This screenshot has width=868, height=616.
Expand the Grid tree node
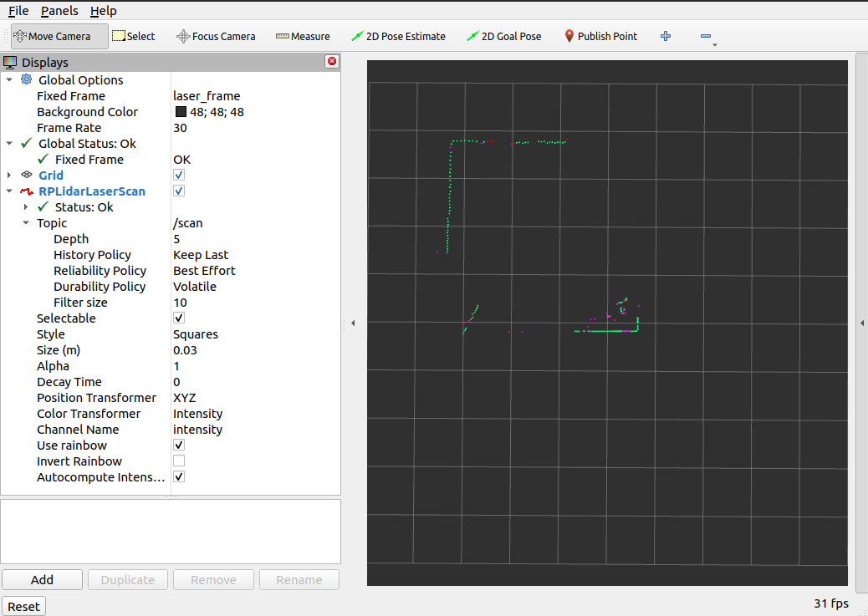tap(9, 175)
